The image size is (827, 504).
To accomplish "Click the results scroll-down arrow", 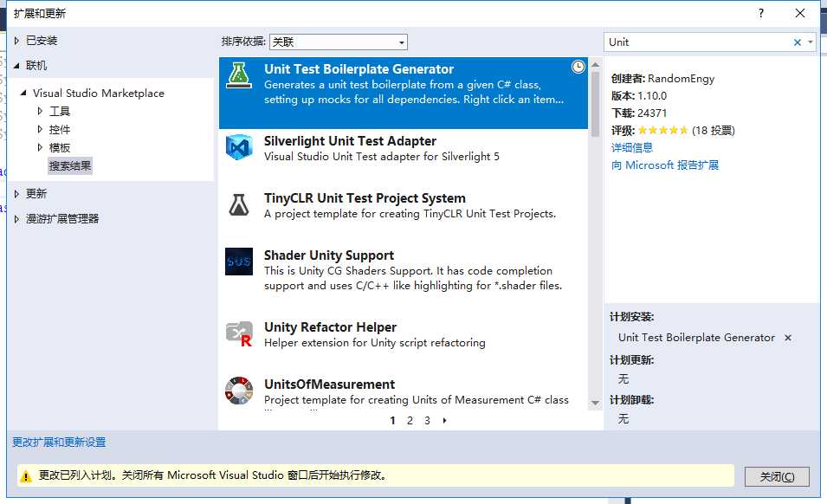I will coord(596,403).
